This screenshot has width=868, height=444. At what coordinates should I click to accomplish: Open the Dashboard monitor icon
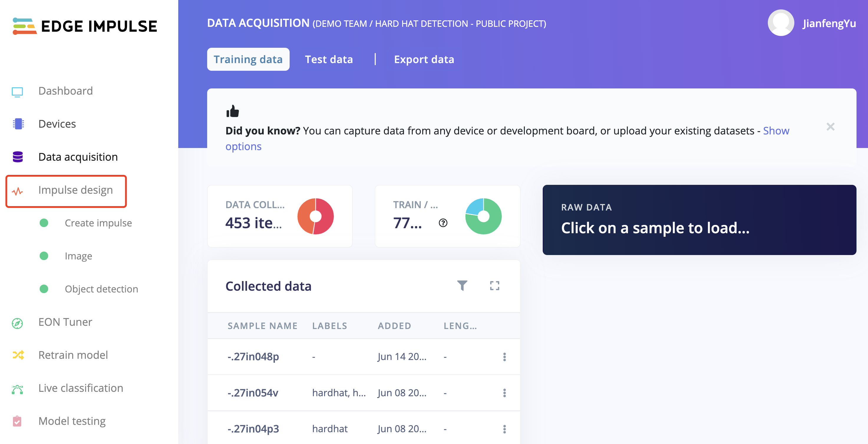point(17,92)
